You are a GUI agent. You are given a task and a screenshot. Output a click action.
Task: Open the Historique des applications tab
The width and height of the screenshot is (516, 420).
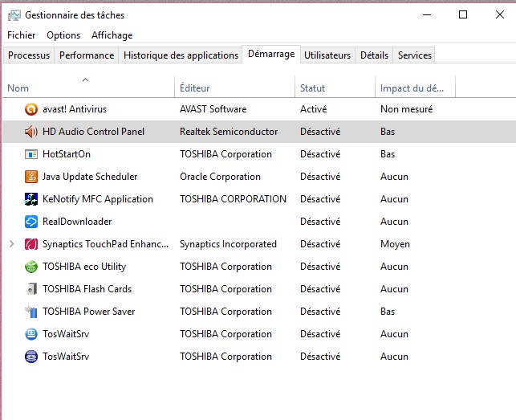[181, 55]
